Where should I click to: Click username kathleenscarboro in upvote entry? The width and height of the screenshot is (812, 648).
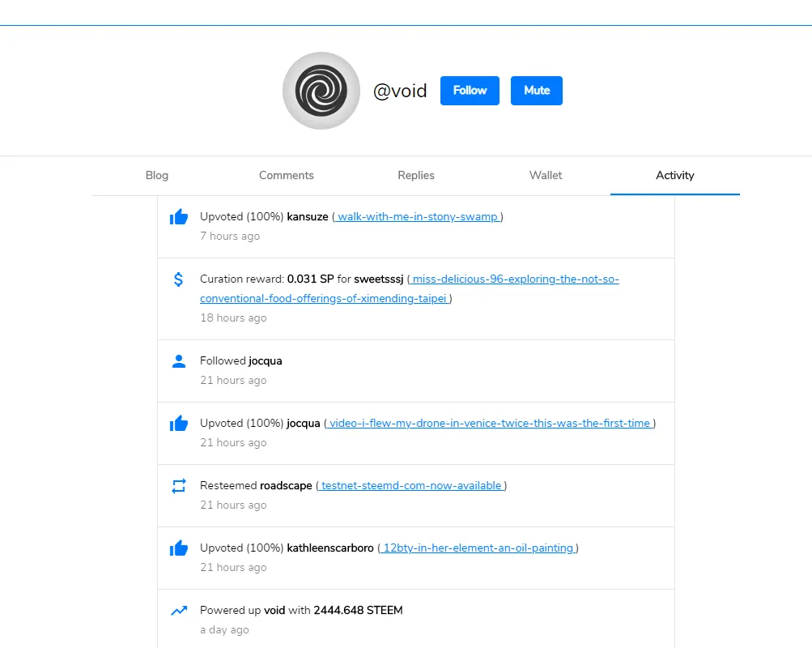(330, 548)
